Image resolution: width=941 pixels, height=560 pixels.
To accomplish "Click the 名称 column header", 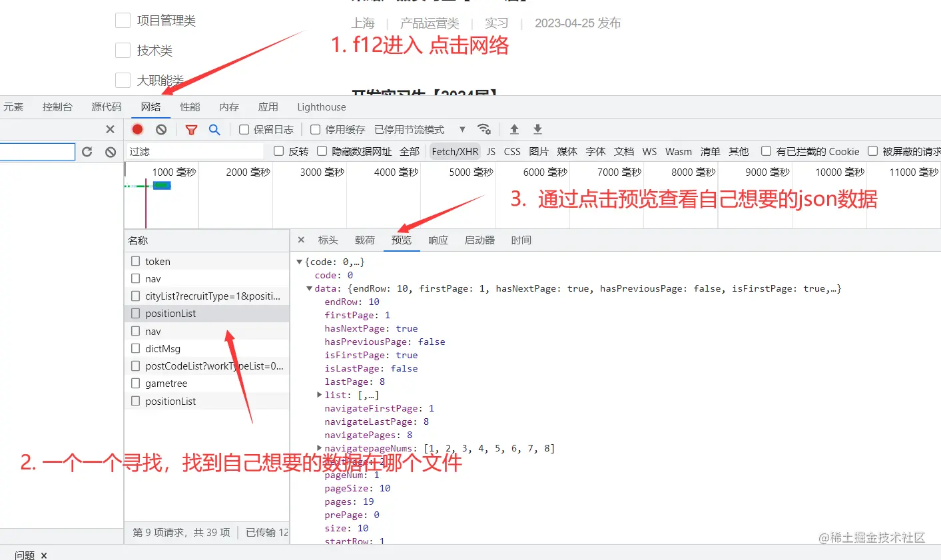I will click(206, 240).
